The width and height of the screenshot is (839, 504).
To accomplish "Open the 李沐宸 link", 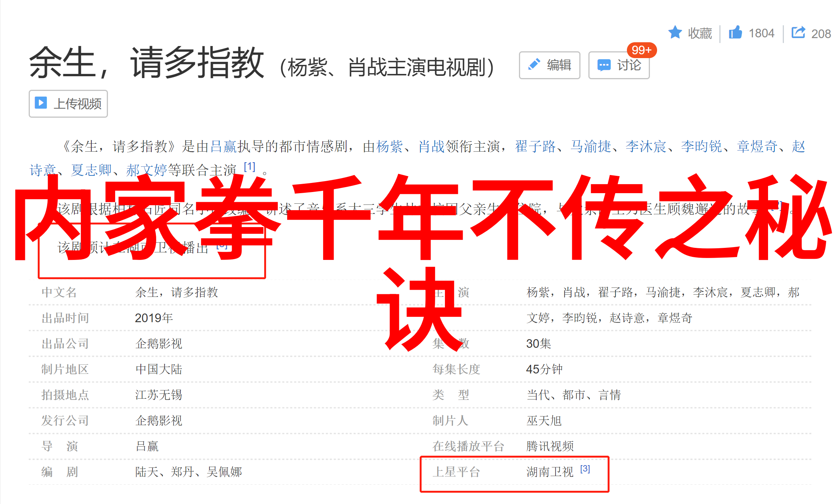I will pos(646,146).
